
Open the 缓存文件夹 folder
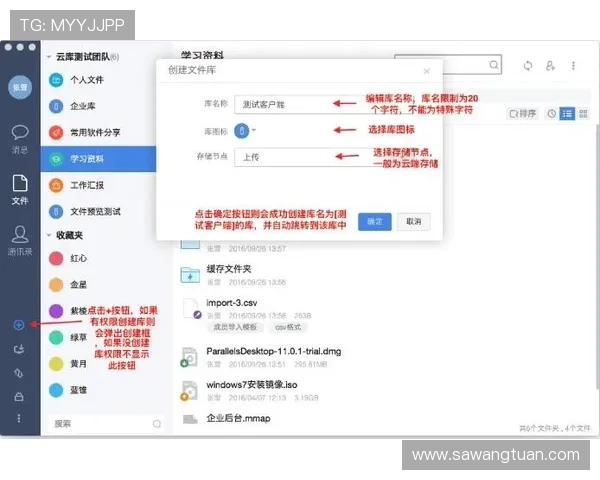pyautogui.click(x=229, y=269)
